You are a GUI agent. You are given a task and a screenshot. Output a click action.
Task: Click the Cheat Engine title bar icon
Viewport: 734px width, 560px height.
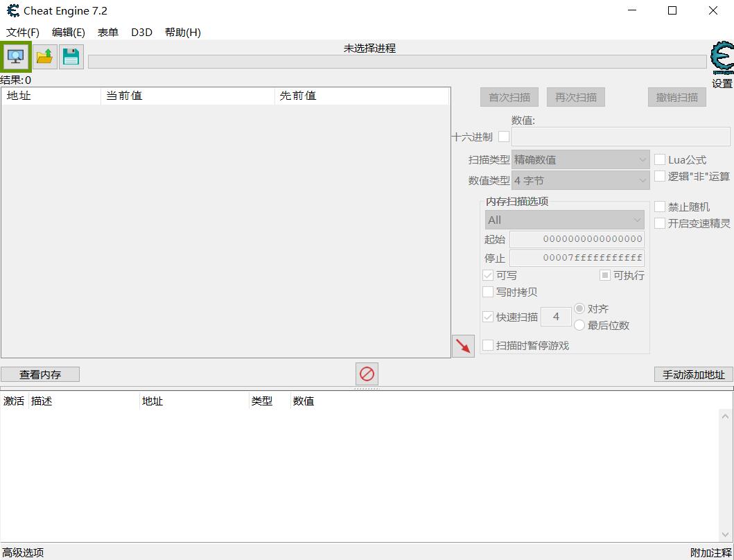13,10
